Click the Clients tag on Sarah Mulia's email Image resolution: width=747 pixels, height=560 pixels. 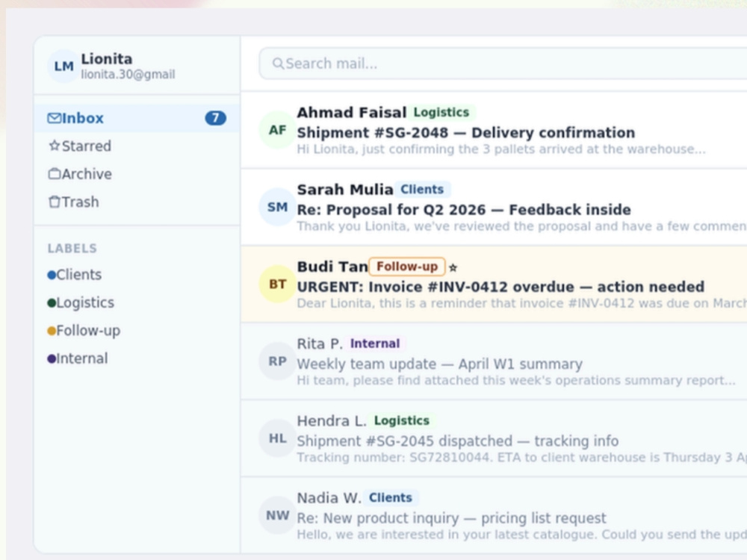422,190
